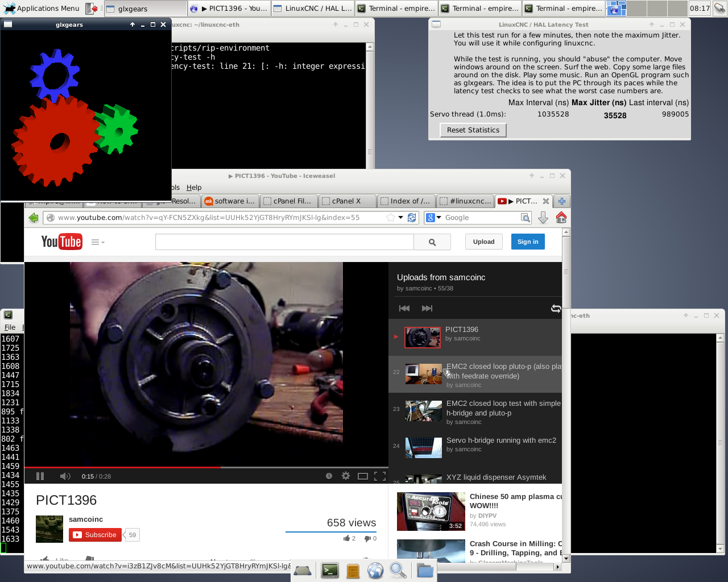Open the PICT1396 playlist thumbnail
Screen dimensions: 728x582
[423, 337]
